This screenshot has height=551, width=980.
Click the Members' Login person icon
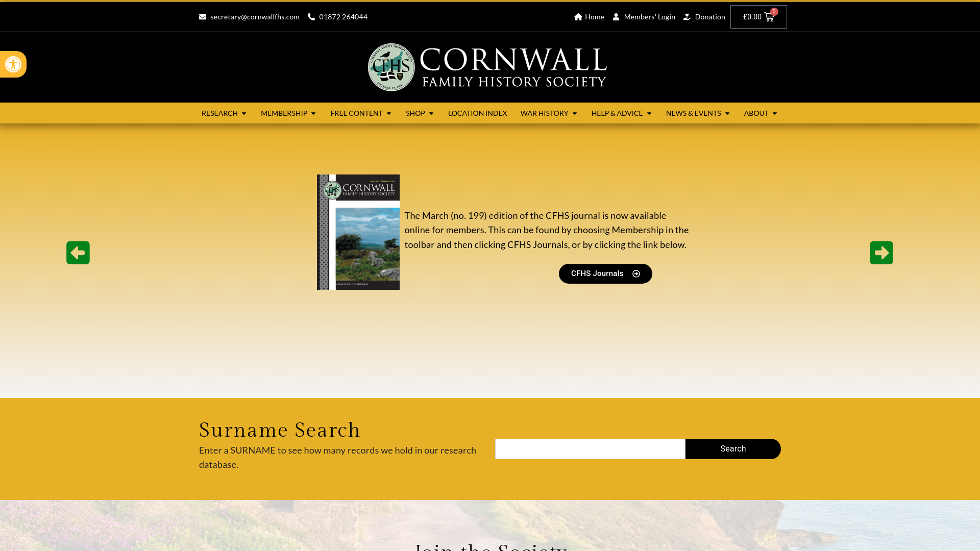click(616, 17)
